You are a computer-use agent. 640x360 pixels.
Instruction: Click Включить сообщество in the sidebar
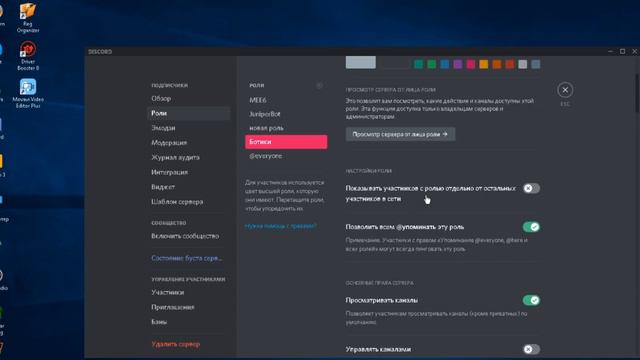[188, 236]
